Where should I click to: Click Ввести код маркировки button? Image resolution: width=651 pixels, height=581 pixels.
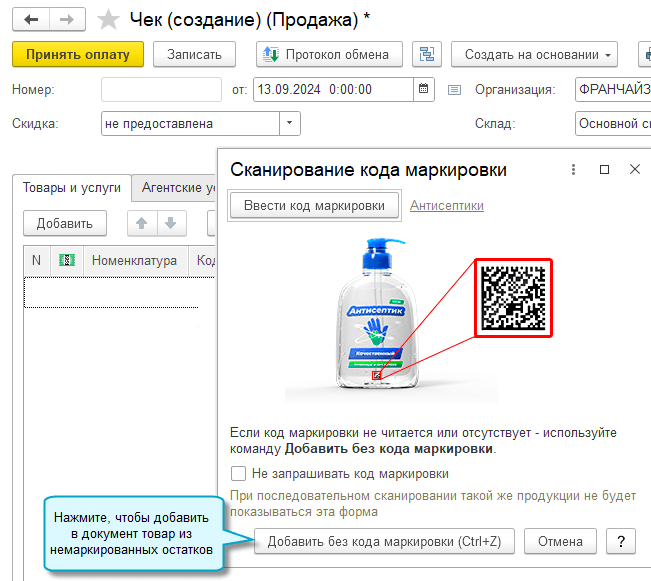pos(314,206)
